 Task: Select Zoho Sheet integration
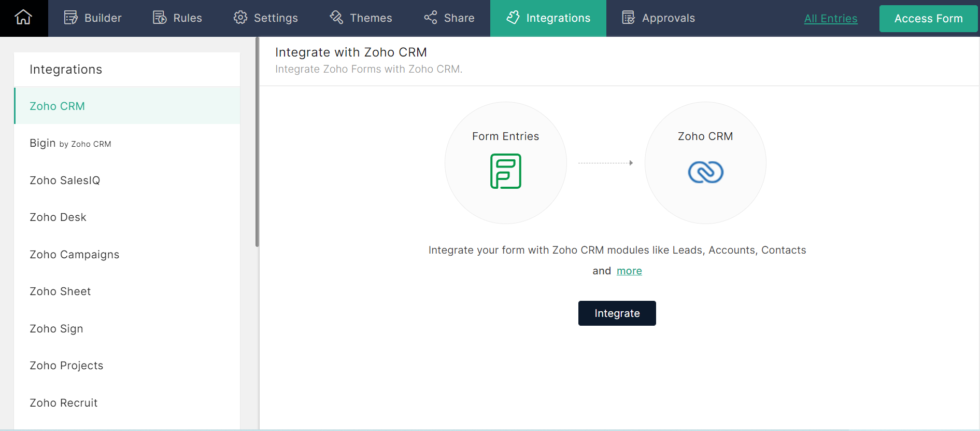(127, 291)
